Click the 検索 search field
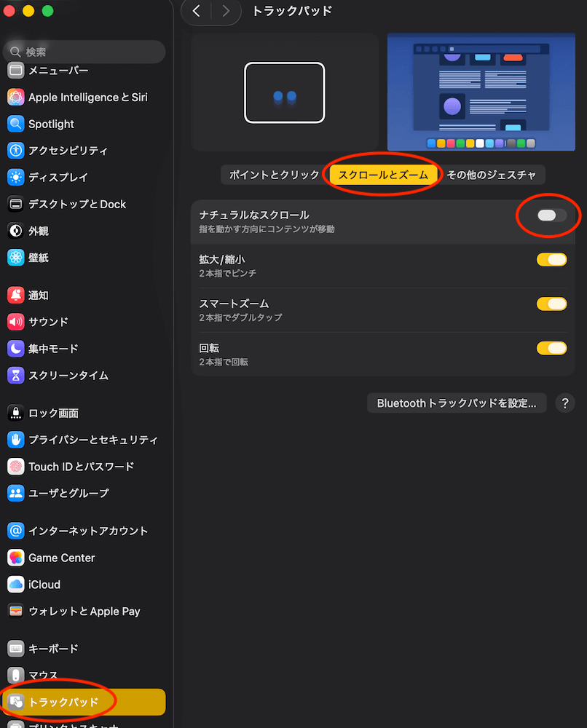 click(84, 52)
